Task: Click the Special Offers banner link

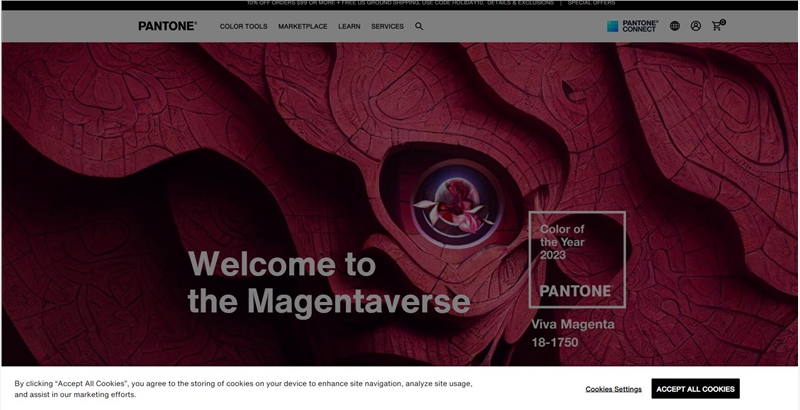Action: coord(591,3)
